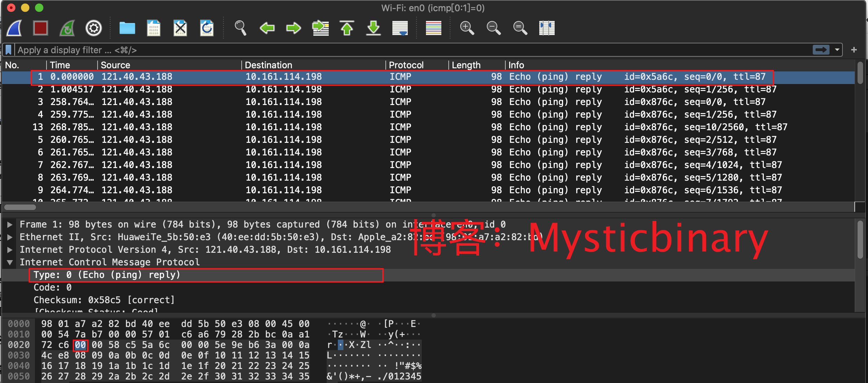Restart the current capture
The height and width of the screenshot is (383, 868).
tap(67, 28)
